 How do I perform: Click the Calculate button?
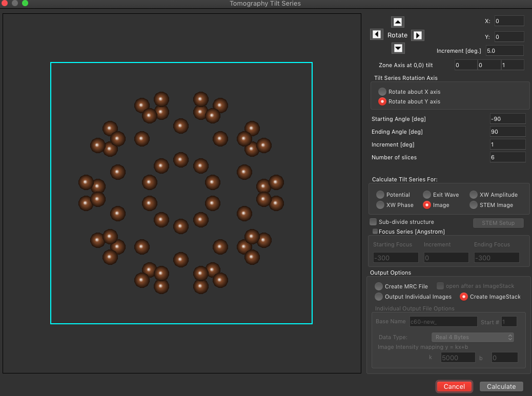click(501, 386)
